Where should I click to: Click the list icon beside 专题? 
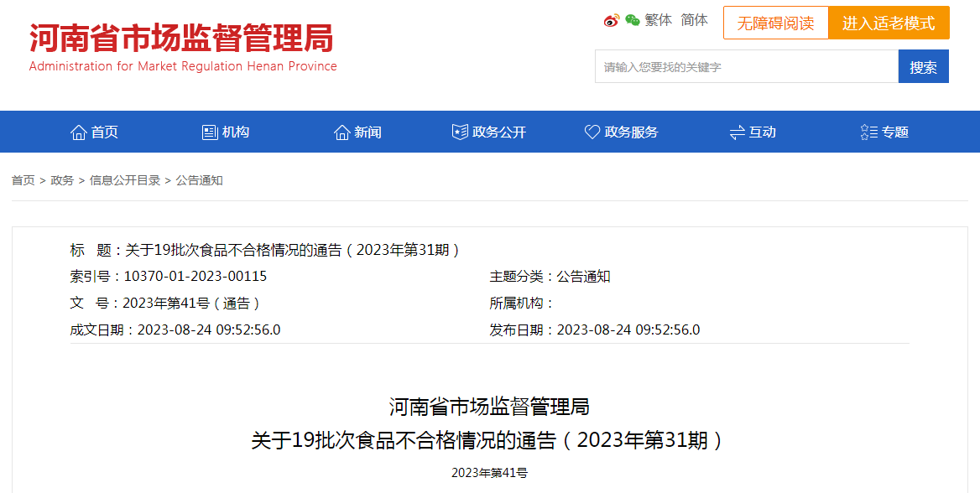coord(869,132)
